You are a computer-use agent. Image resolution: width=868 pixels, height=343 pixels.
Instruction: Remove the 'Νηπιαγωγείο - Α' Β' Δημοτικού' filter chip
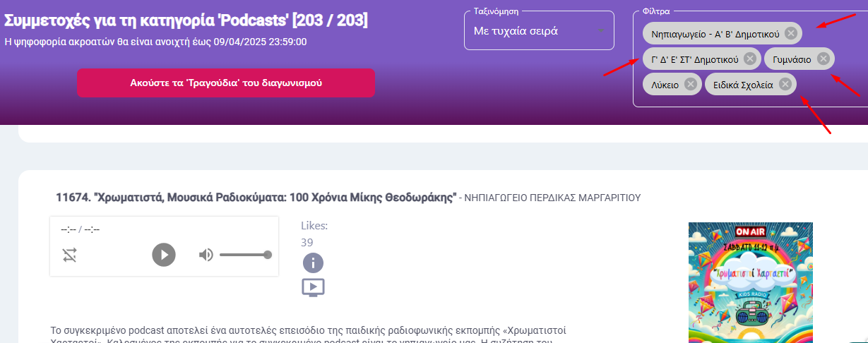coord(791,33)
